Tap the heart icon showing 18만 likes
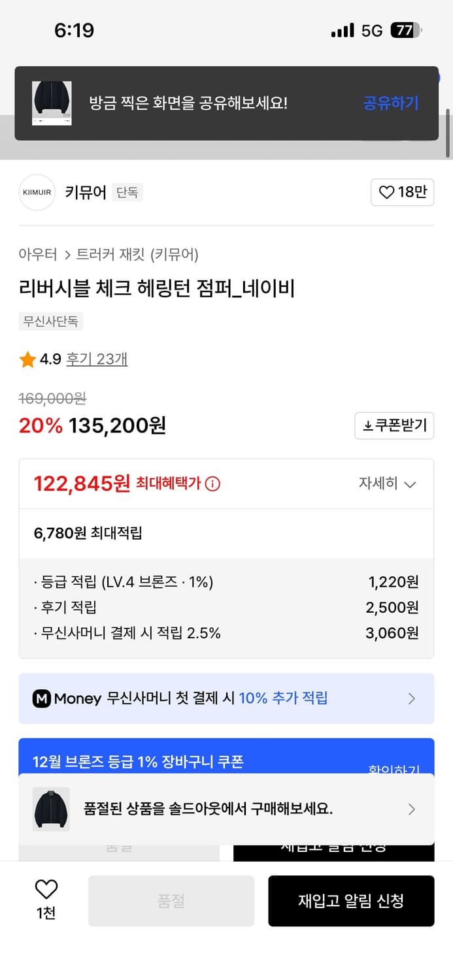453x980 pixels. coord(385,192)
